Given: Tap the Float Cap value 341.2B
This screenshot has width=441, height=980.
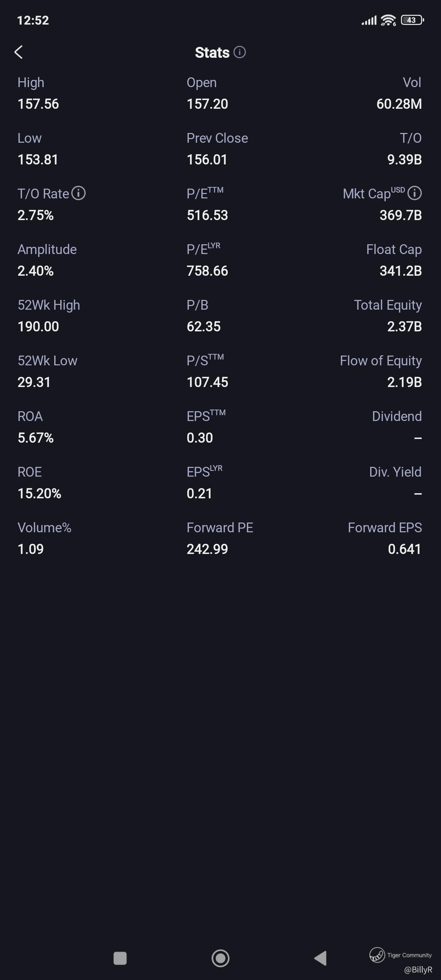Looking at the screenshot, I should [x=401, y=271].
